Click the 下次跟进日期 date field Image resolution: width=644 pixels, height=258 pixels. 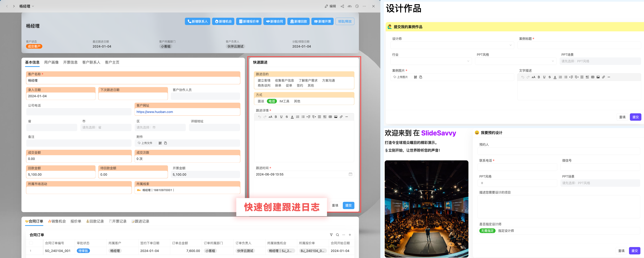(133, 96)
